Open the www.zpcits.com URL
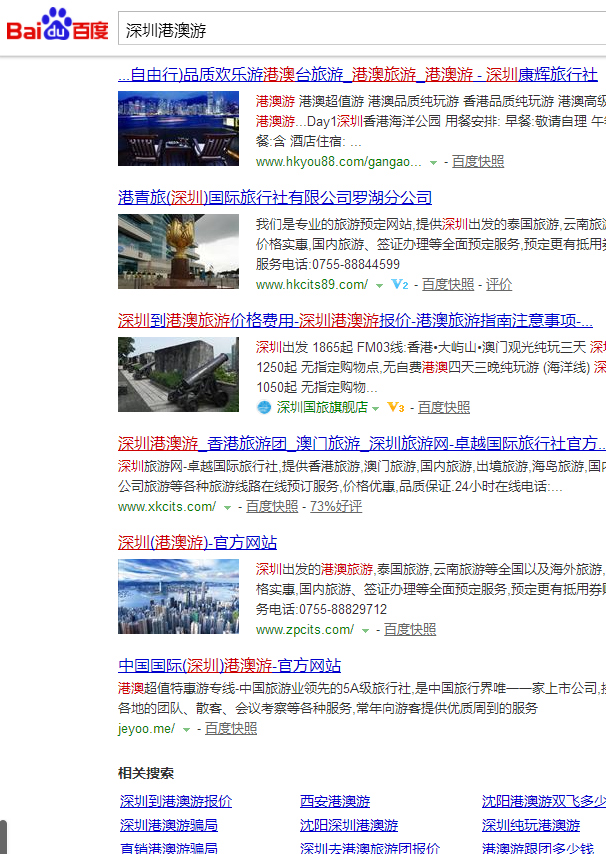 (x=305, y=630)
